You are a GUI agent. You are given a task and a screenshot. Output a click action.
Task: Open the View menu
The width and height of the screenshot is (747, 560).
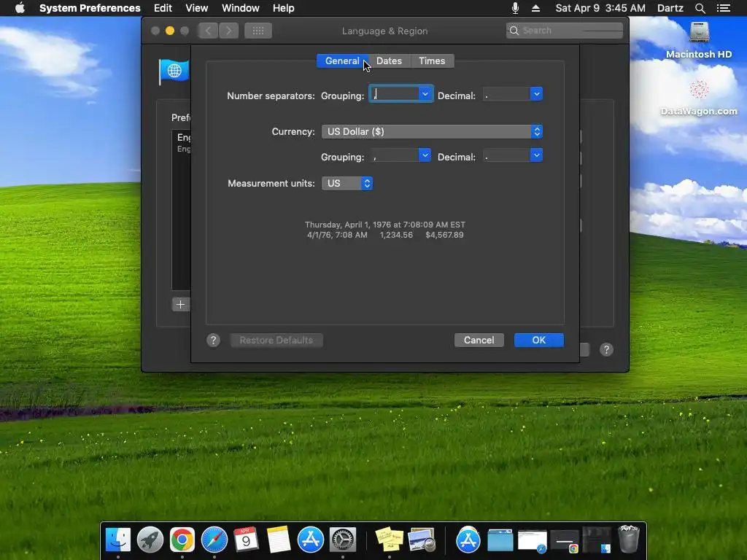coord(197,8)
